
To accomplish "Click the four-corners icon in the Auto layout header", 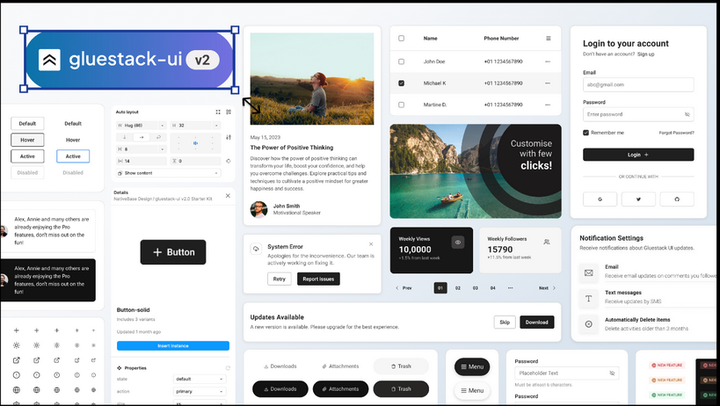I will [x=218, y=112].
